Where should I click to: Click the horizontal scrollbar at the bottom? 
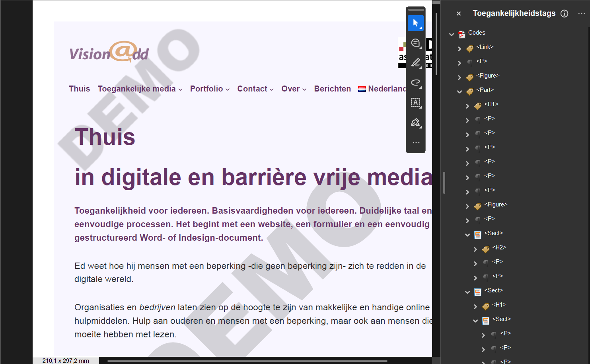[x=247, y=361]
